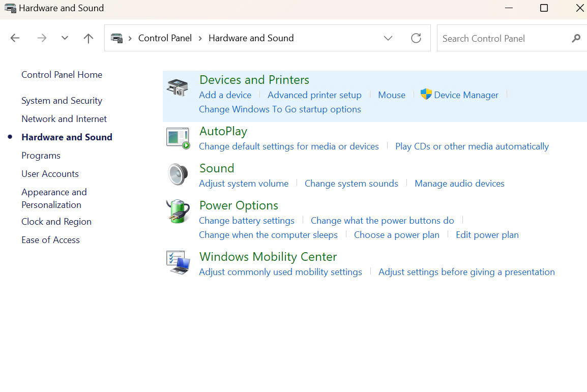Click the Power Options battery icon

coord(178,212)
